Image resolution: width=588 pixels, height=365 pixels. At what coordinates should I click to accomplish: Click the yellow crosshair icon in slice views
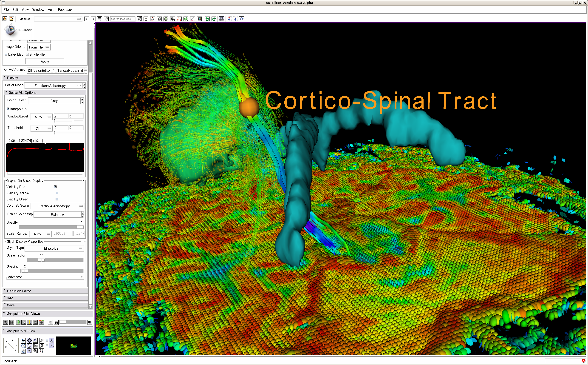(x=29, y=322)
